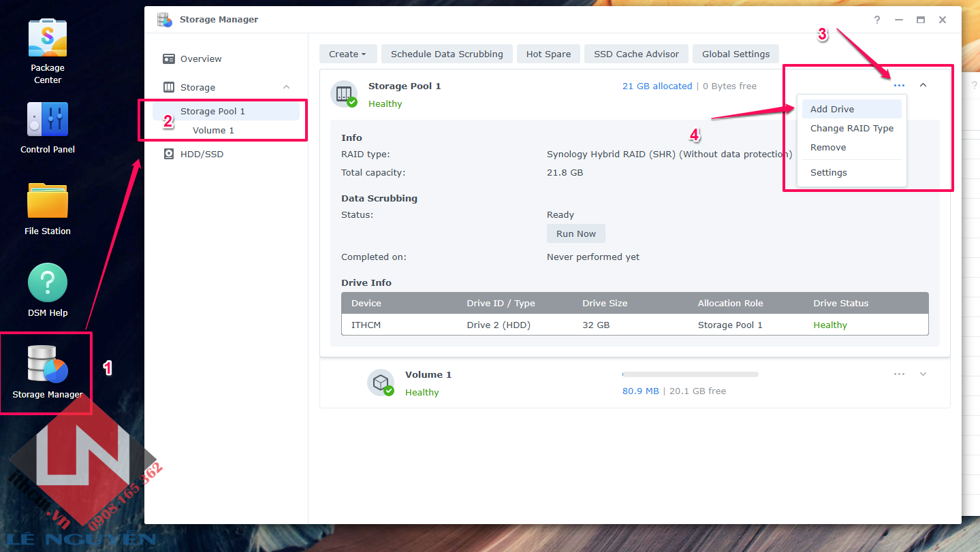980x552 pixels.
Task: Click Hot Spare button
Action: [x=548, y=54]
